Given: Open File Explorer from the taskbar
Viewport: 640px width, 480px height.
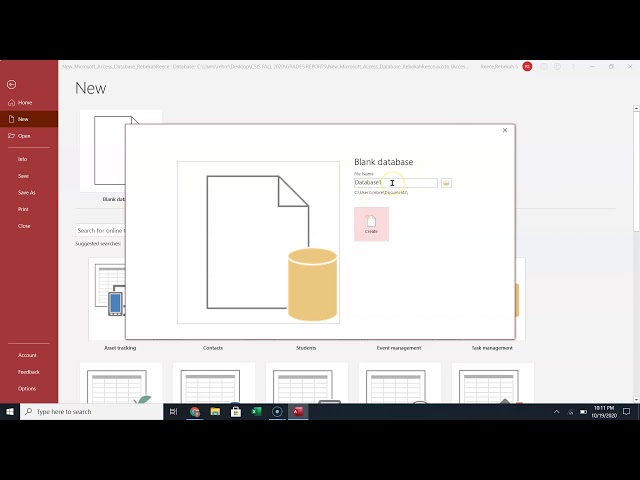Looking at the screenshot, I should point(215,412).
